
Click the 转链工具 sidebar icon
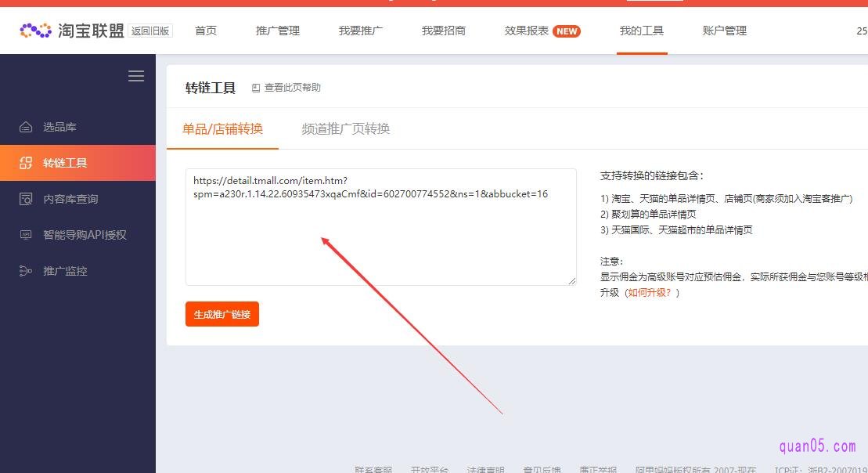tap(26, 163)
